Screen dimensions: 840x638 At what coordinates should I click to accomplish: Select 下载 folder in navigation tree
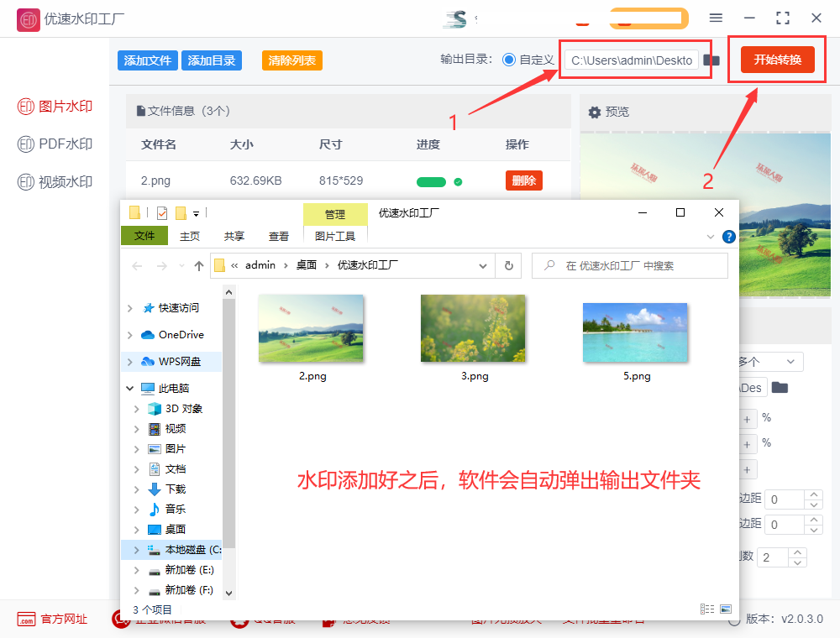pyautogui.click(x=176, y=489)
